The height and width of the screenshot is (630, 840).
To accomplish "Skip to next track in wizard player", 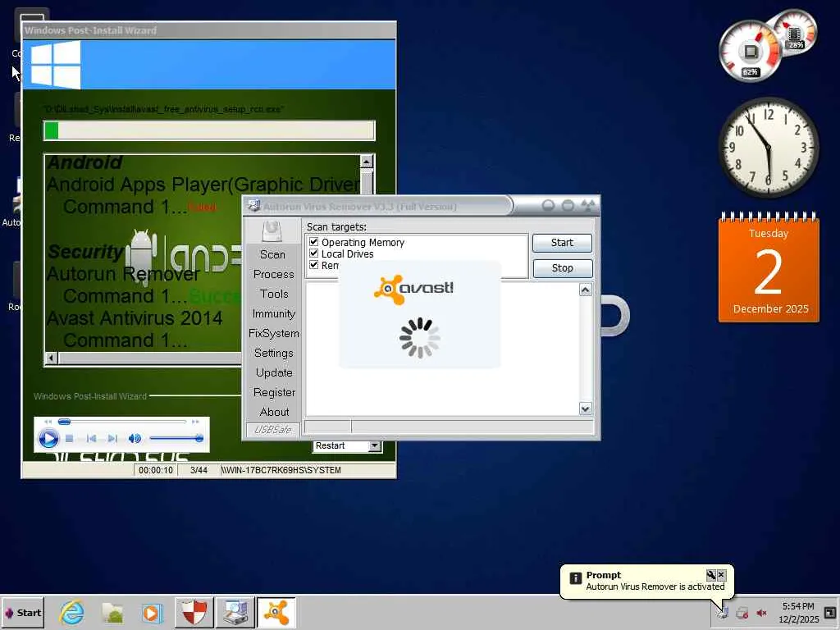I will 112,438.
